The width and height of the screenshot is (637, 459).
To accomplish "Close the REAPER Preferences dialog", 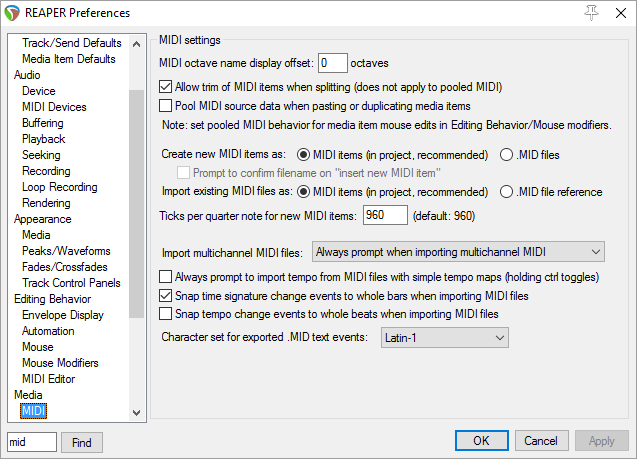I will click(620, 13).
